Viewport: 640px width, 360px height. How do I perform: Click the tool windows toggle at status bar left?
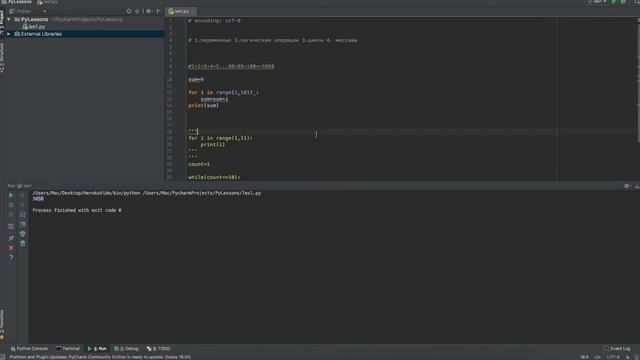tap(3, 357)
